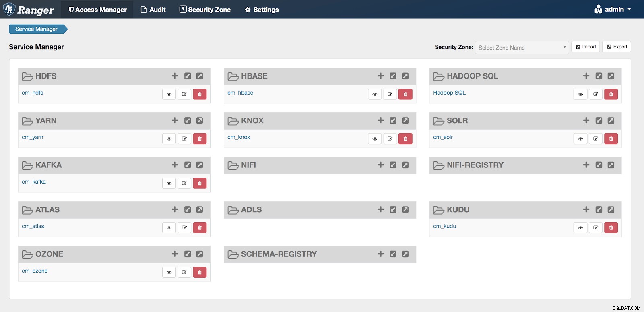
Task: Open the cm_atlas service link
Action: tap(33, 226)
